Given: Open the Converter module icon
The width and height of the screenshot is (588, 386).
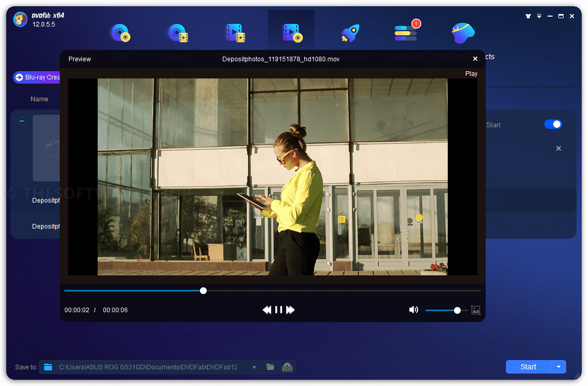Looking at the screenshot, I should click(235, 33).
